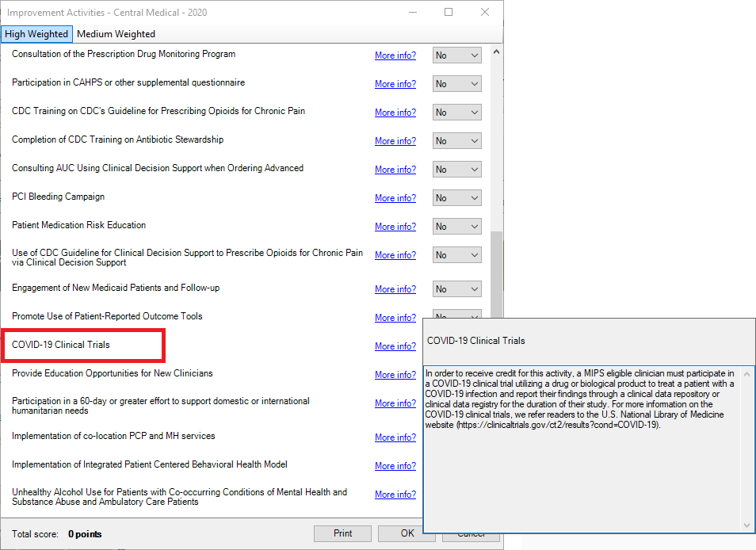Viewport: 756px width, 550px height.
Task: Click the activity list scroll up arrow
Action: click(x=496, y=52)
